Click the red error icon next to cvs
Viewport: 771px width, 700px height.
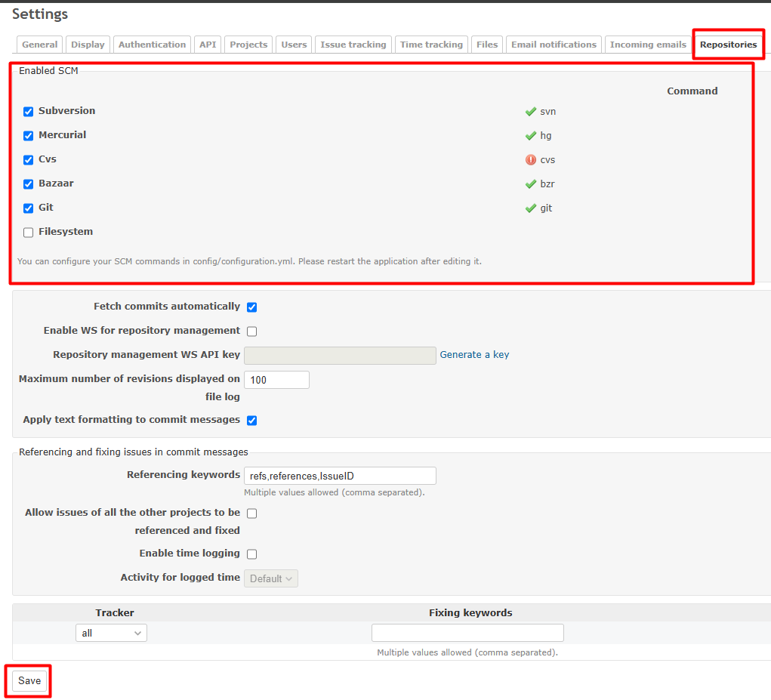(531, 159)
